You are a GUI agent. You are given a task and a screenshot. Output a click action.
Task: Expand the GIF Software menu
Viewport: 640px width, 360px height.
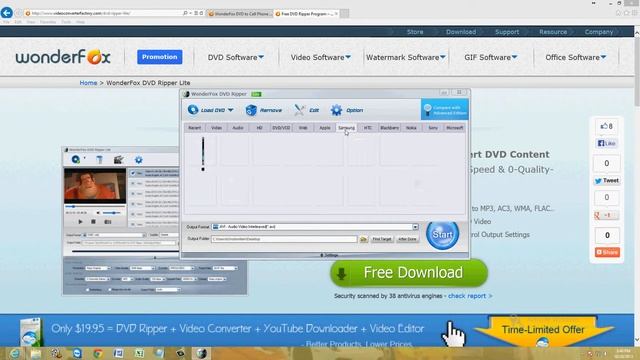[x=491, y=58]
